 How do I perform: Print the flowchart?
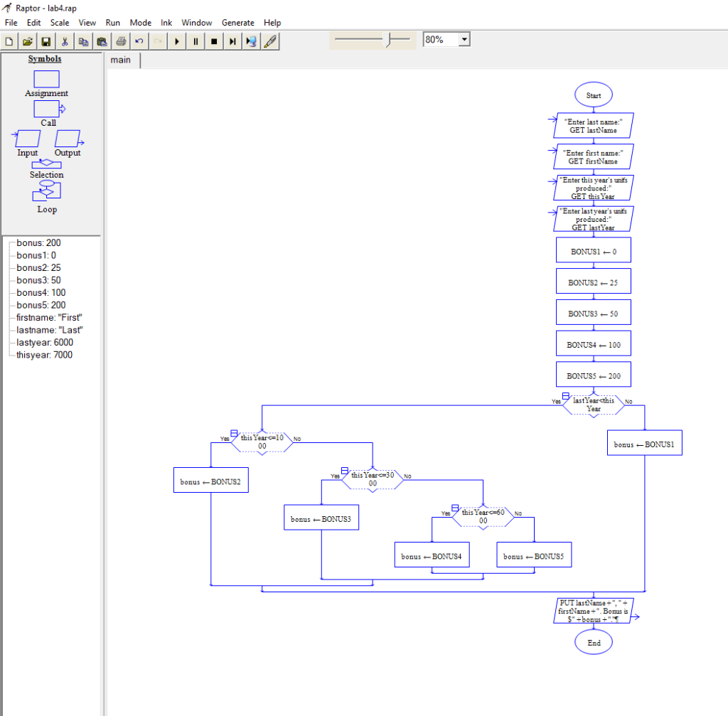click(x=121, y=41)
